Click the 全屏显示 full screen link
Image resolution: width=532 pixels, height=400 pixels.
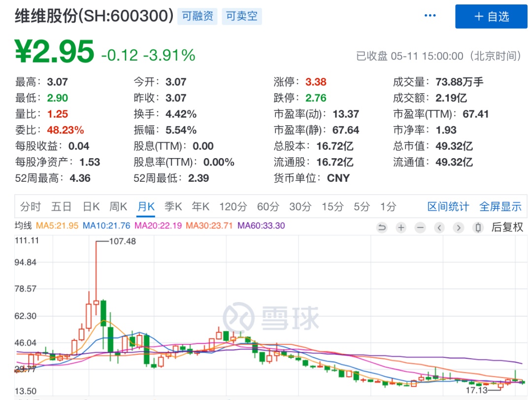point(500,207)
